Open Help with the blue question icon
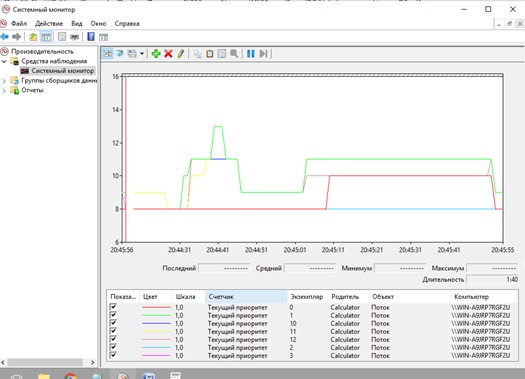The image size is (525, 379). (91, 36)
